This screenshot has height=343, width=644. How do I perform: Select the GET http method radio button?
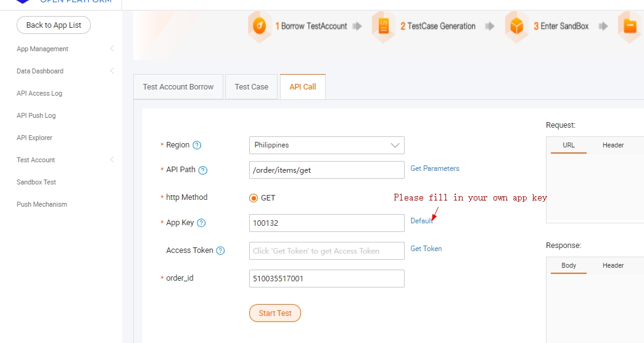(x=254, y=198)
